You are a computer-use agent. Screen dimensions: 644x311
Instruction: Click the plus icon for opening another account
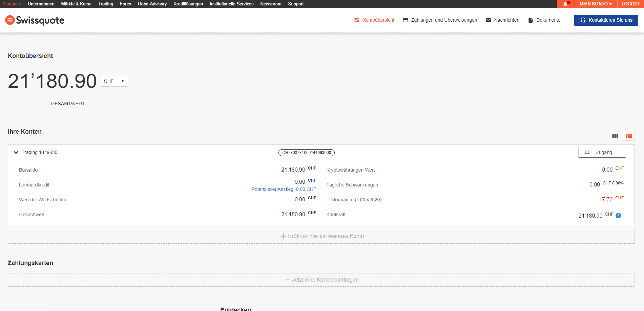tap(284, 236)
